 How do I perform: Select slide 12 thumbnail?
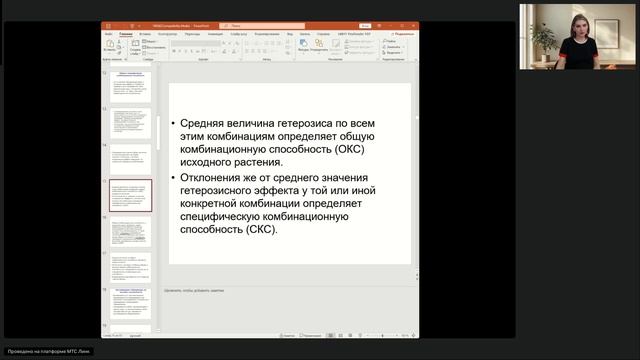tap(131, 87)
